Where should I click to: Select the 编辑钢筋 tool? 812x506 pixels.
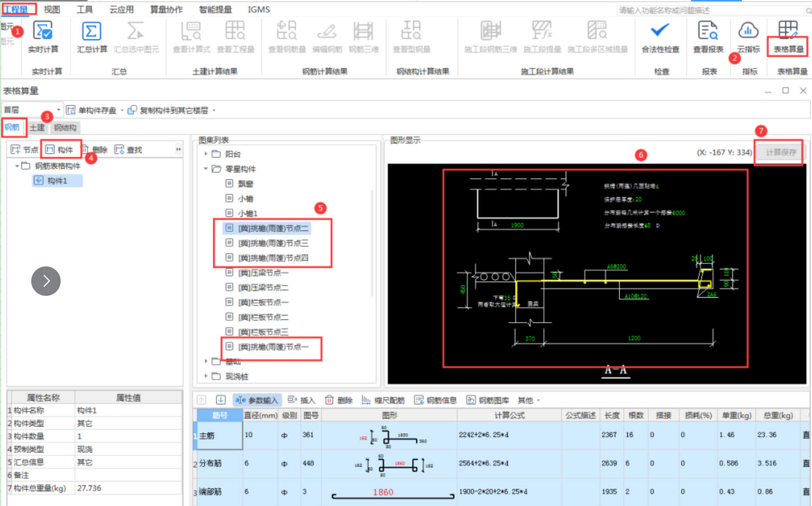tap(327, 37)
